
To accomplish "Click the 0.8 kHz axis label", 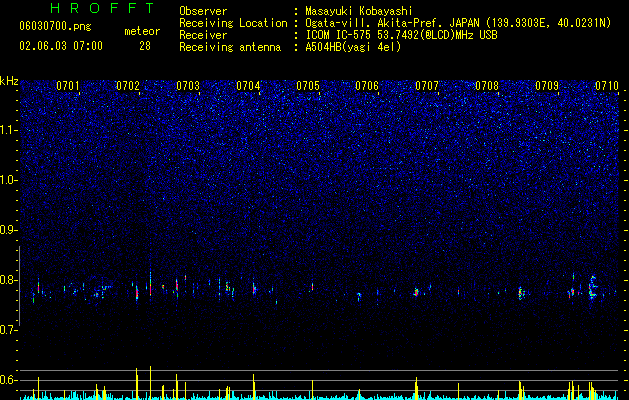I will (8, 280).
